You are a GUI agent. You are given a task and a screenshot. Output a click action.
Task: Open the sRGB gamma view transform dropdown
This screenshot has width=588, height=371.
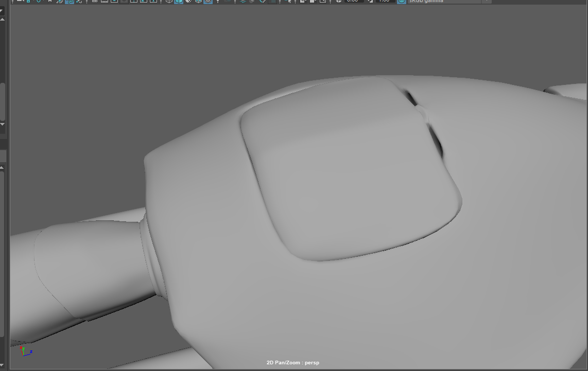click(449, 1)
